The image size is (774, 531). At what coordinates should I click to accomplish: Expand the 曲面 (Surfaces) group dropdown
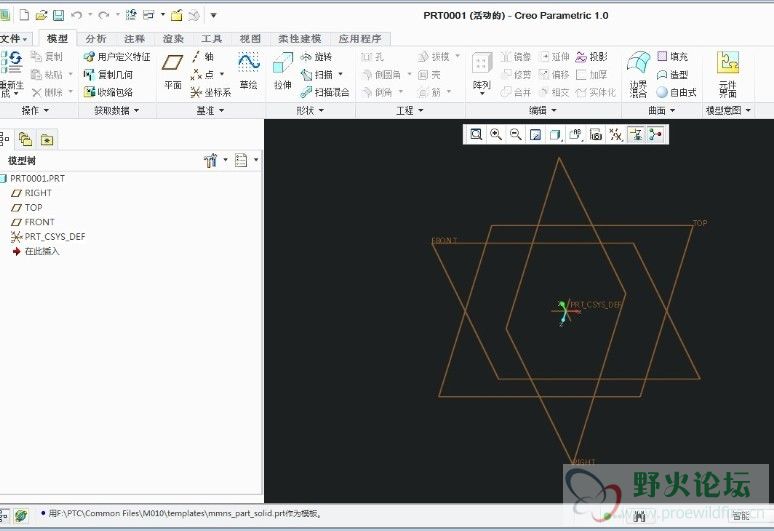coord(662,111)
